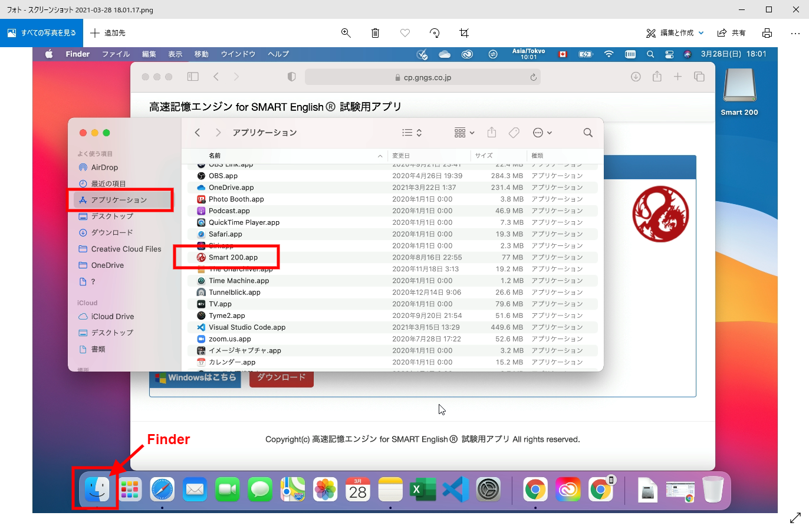Select Creative Cloud Files in sidebar

[x=126, y=249]
